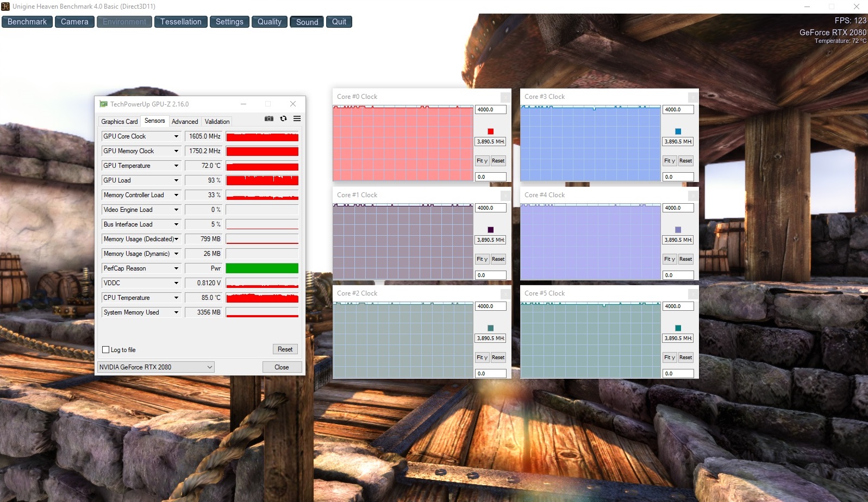Switch to the Graphics Card tab
Viewport: 868px width, 502px height.
pyautogui.click(x=120, y=122)
